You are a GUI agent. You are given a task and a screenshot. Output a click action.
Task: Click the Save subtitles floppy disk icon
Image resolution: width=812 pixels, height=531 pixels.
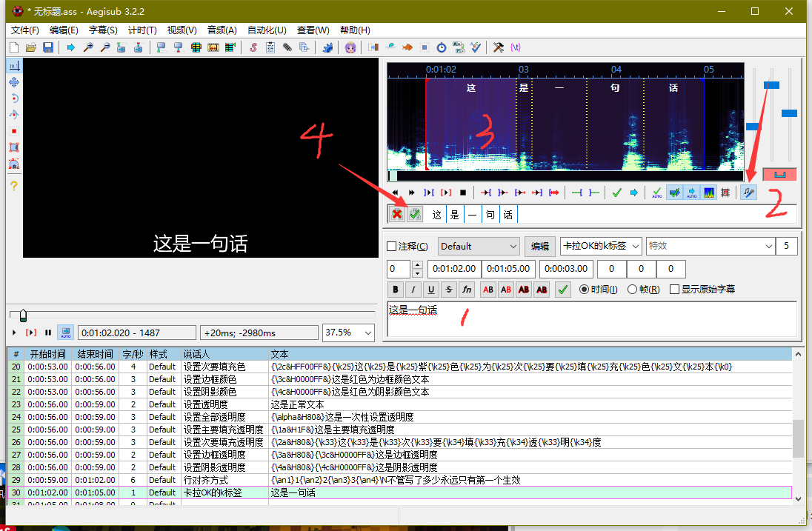tap(48, 47)
